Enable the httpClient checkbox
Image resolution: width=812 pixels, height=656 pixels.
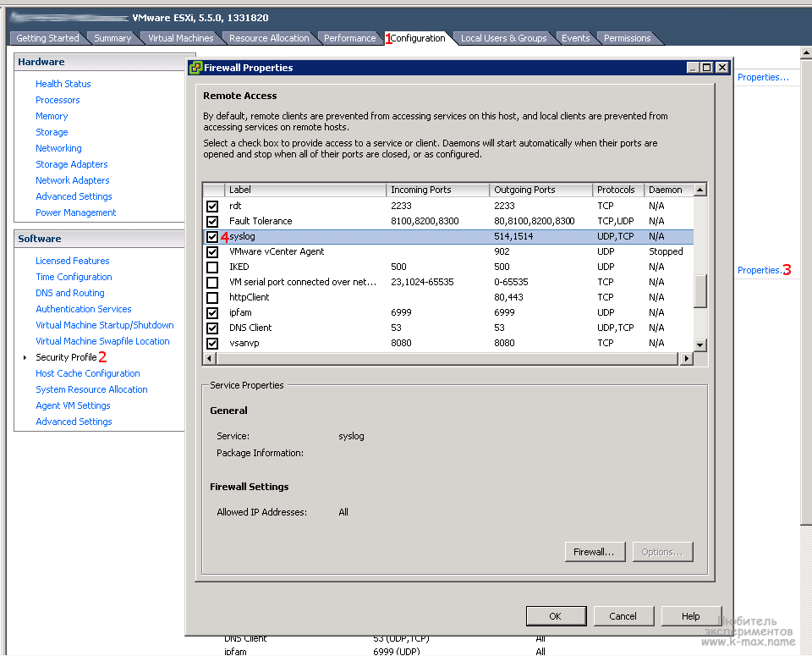212,298
